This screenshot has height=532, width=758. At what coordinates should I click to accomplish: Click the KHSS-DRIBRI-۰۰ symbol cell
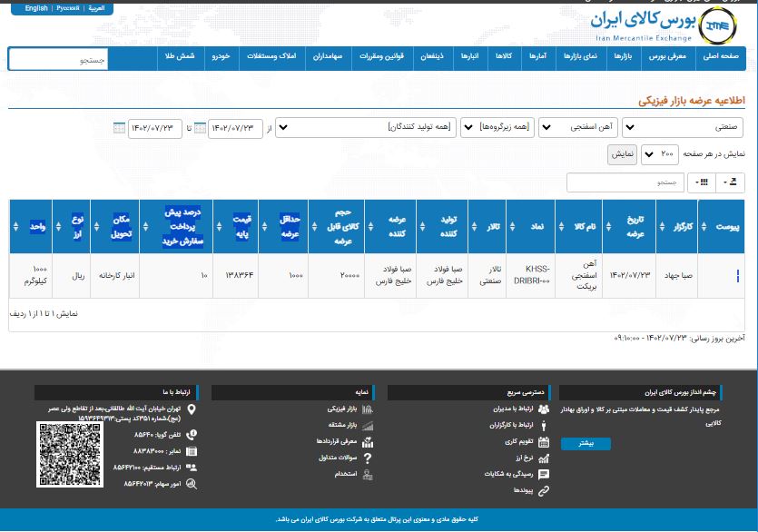pyautogui.click(x=531, y=275)
